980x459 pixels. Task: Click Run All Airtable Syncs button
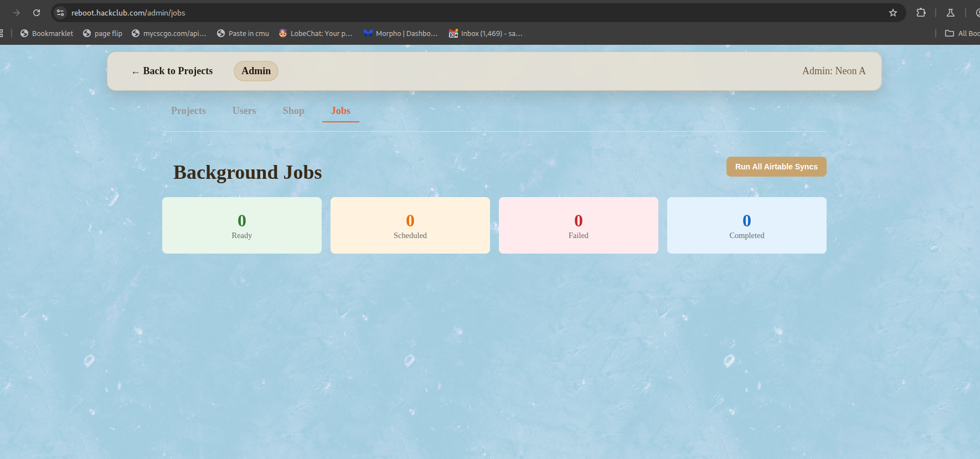[x=776, y=167]
